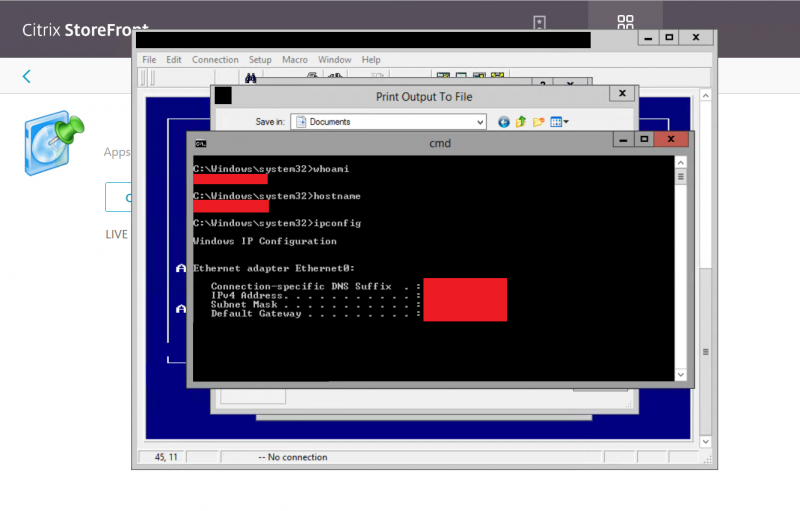Click 'Windows IP Configuration' text
Viewport: 800px width, 511px height.
(265, 241)
